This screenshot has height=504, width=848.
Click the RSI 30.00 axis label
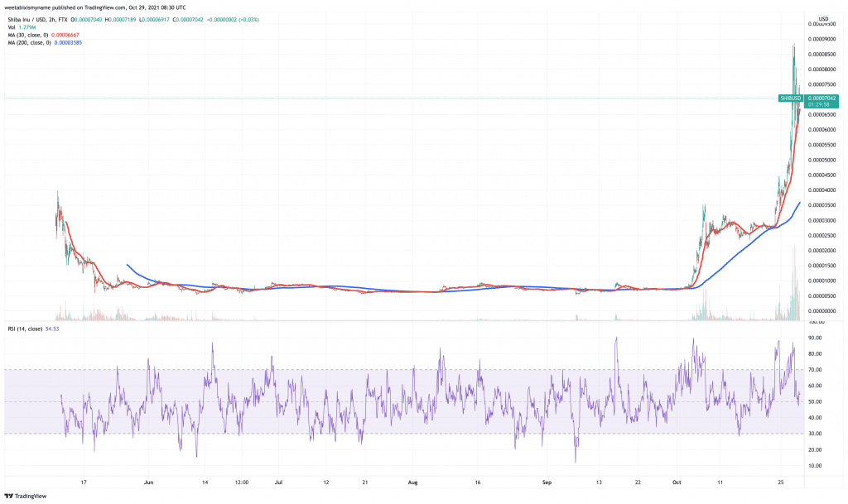(815, 434)
